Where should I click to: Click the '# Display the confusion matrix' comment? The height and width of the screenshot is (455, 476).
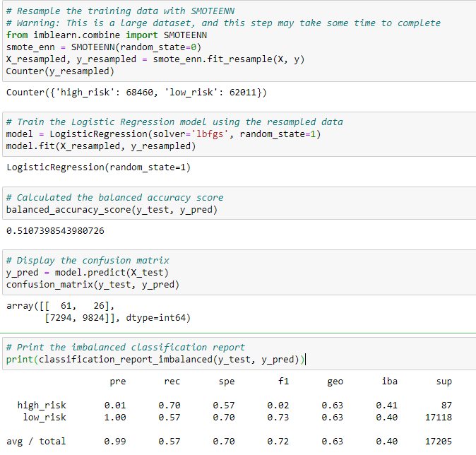click(88, 261)
